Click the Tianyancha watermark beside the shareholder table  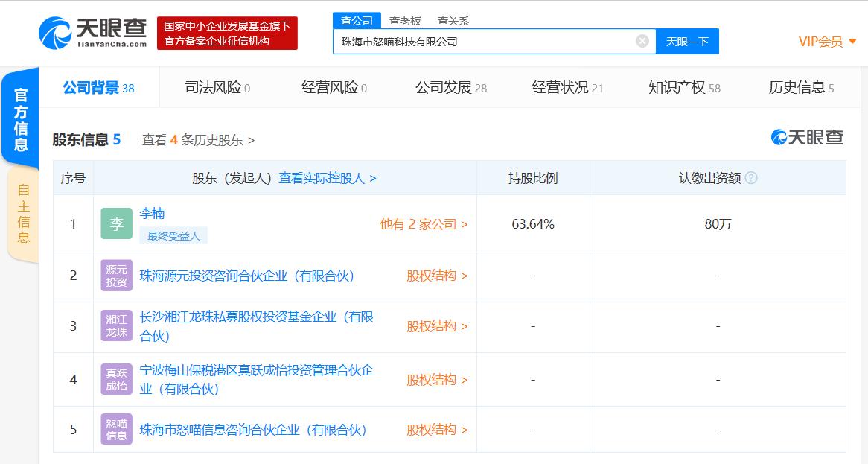coord(807,137)
